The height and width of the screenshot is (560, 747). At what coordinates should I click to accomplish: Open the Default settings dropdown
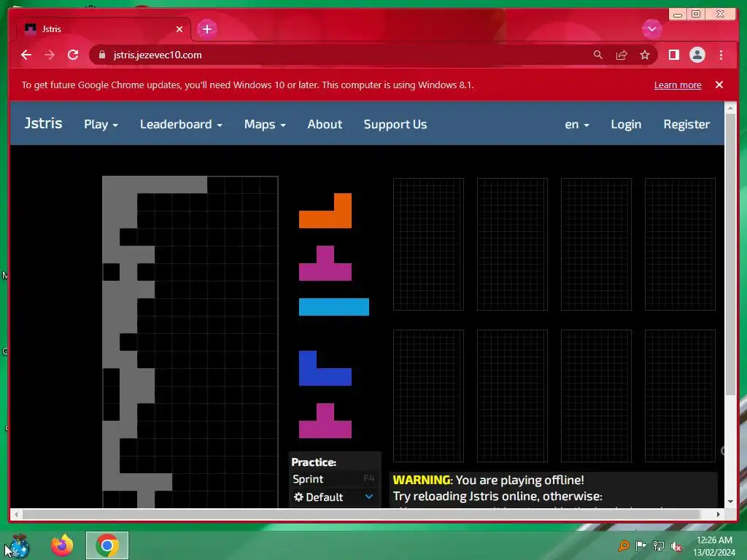pyautogui.click(x=334, y=497)
